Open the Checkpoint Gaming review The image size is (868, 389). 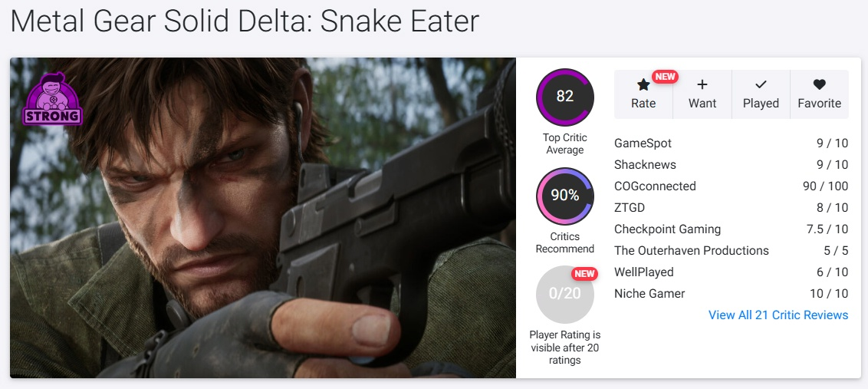pos(667,229)
